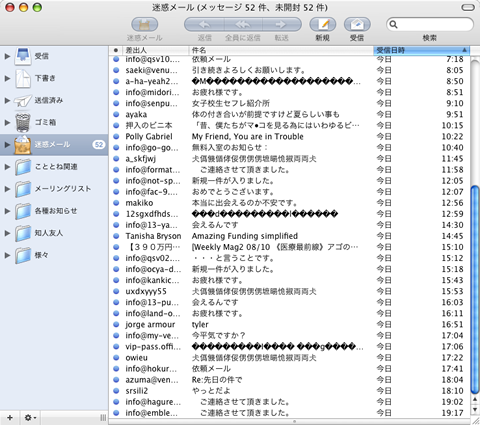Expand the 知人友人 disclosure triangle

point(7,233)
